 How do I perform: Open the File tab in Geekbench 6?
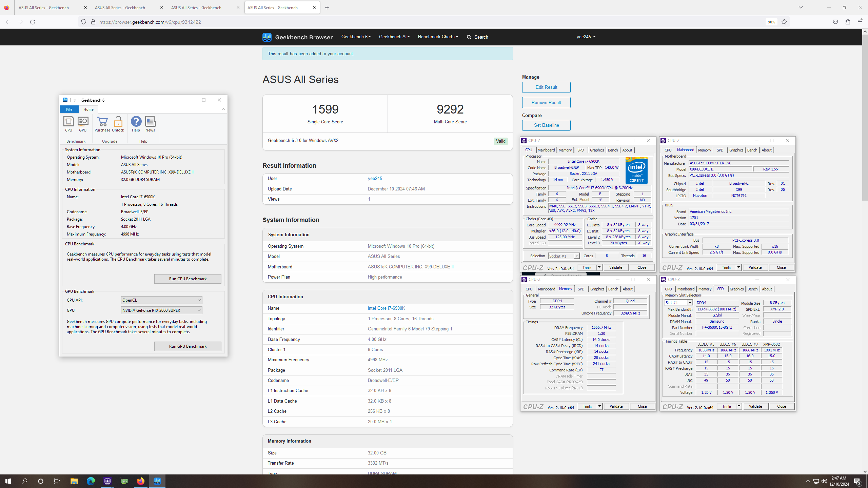coord(69,109)
